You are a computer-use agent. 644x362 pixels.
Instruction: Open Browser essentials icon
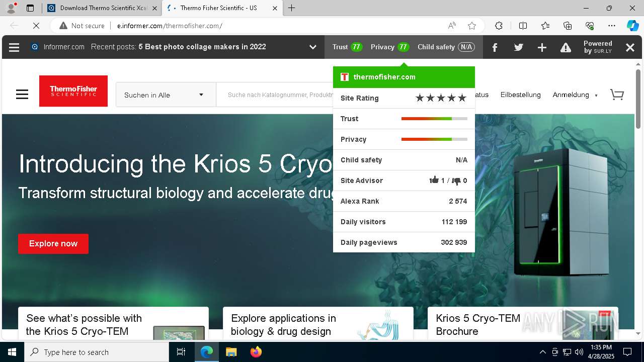590,26
